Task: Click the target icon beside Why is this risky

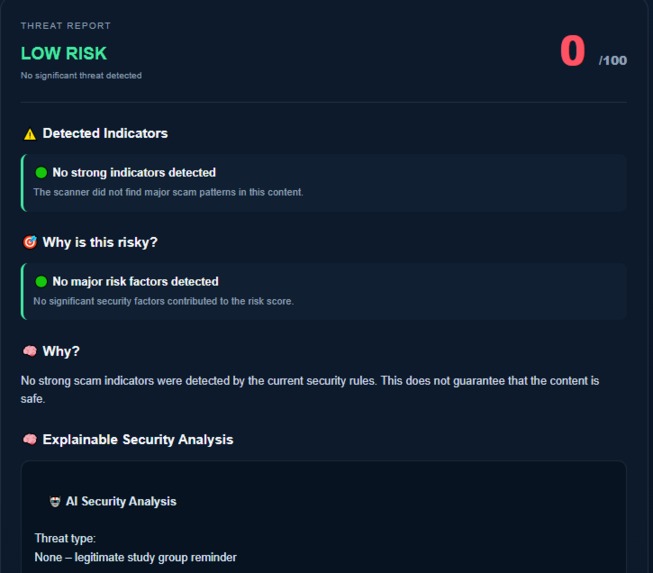Action: 30,242
